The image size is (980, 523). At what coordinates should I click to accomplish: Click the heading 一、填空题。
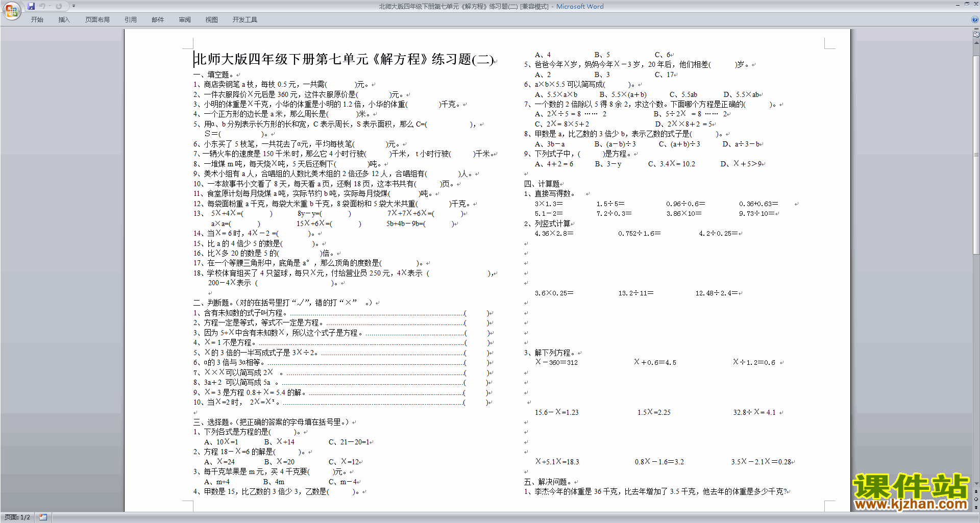[214, 74]
